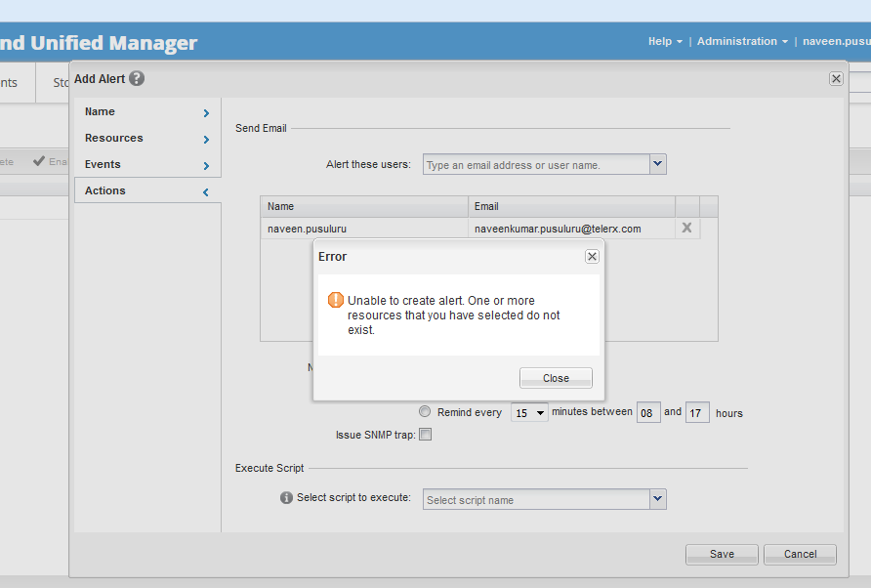Click the Unified Manager title in the header
This screenshot has height=588, width=871.
click(x=99, y=42)
